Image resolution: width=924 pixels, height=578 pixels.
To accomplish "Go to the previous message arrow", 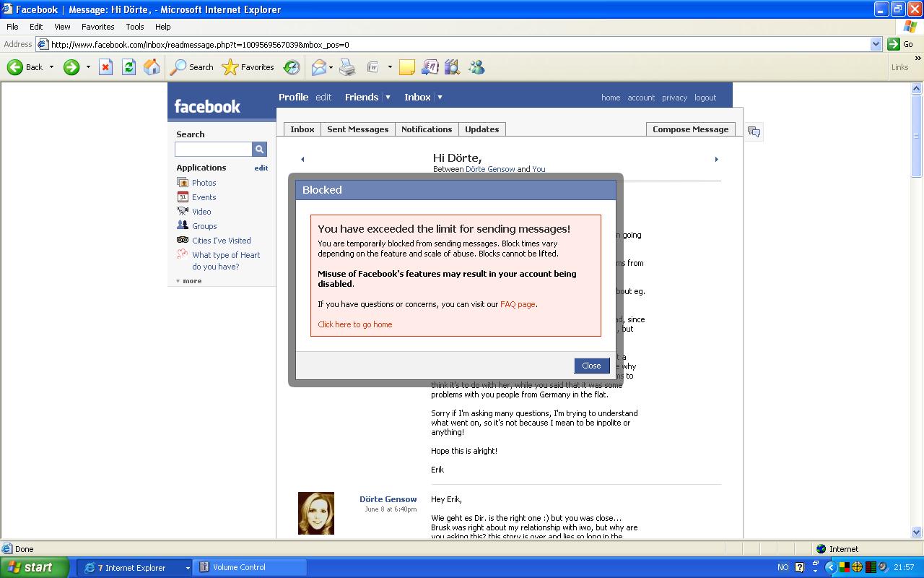I will [x=302, y=159].
